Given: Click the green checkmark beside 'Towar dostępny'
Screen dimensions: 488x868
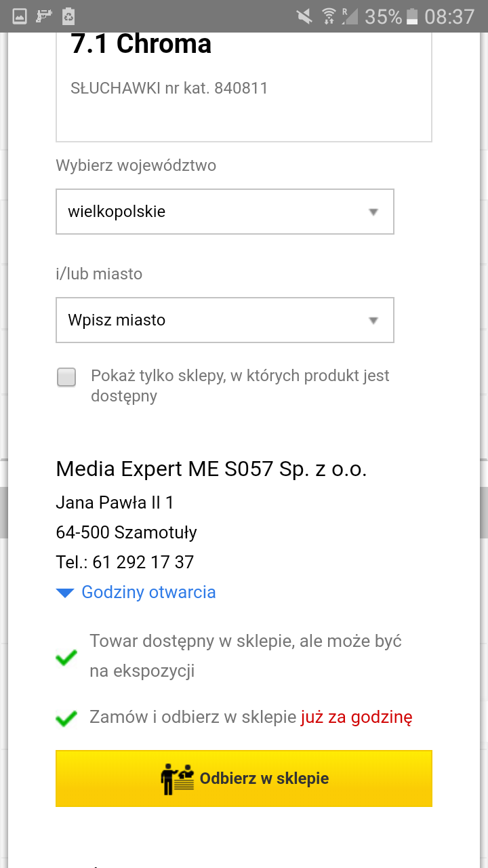Looking at the screenshot, I should 66,656.
